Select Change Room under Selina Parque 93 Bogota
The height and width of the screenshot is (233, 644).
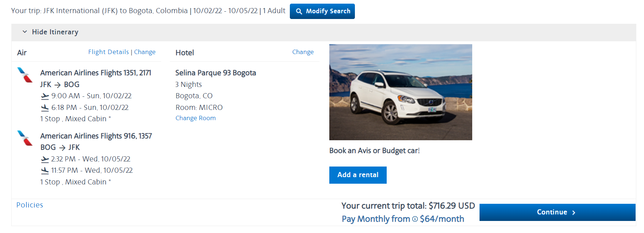(x=196, y=118)
